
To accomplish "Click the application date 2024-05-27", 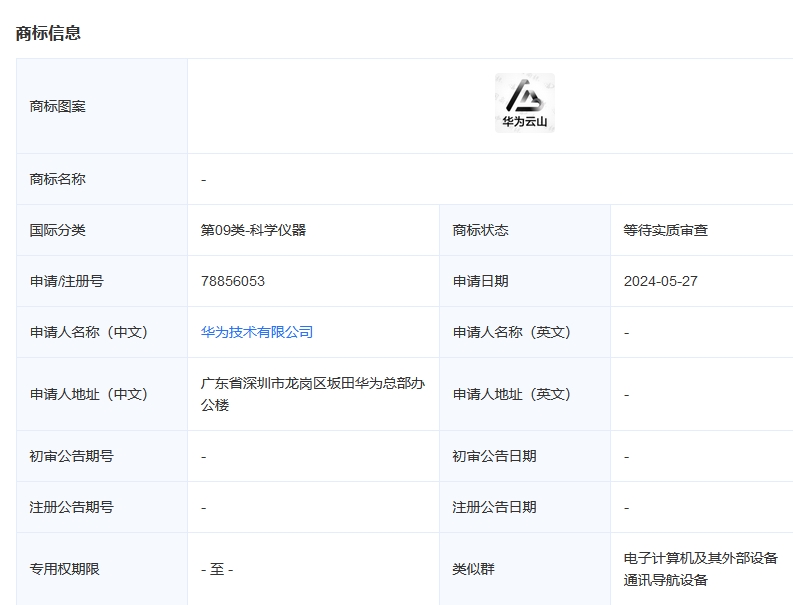I will click(x=660, y=281).
